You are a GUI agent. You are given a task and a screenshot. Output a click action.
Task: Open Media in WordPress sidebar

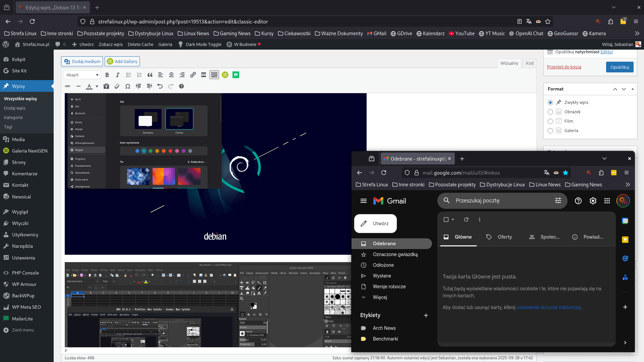coord(18,140)
